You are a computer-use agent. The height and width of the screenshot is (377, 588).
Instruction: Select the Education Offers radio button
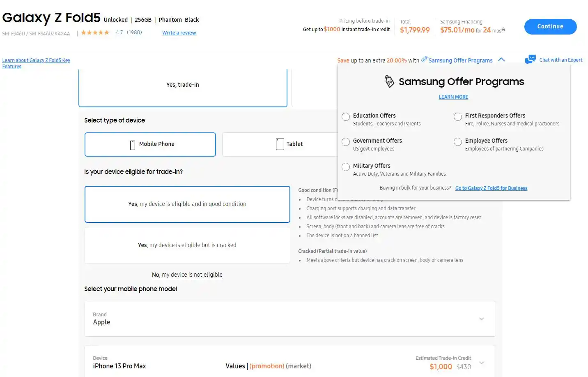346,117
